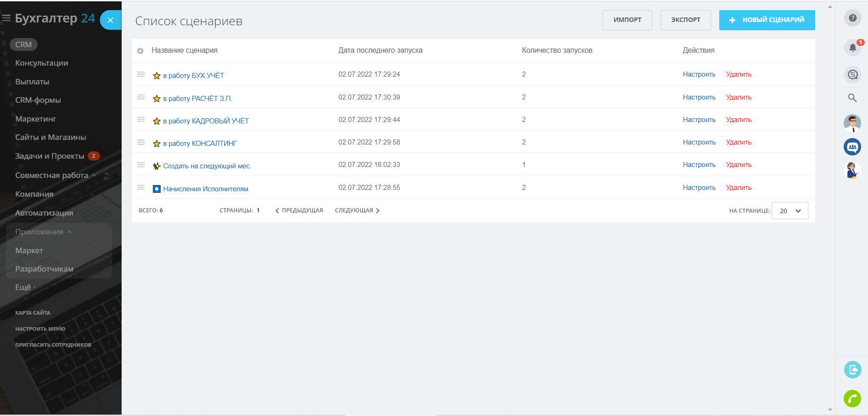Open the per-page count dropdown
The image size is (868, 416).
(790, 211)
